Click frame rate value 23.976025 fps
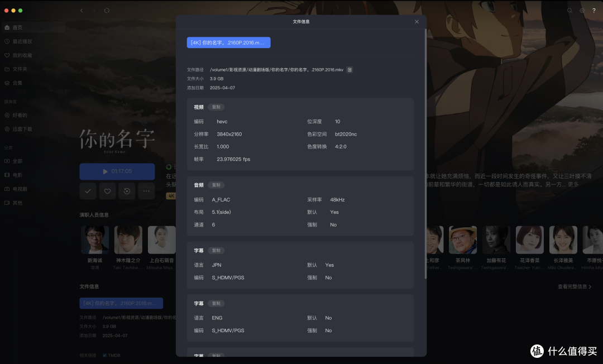The height and width of the screenshot is (364, 603). [233, 159]
